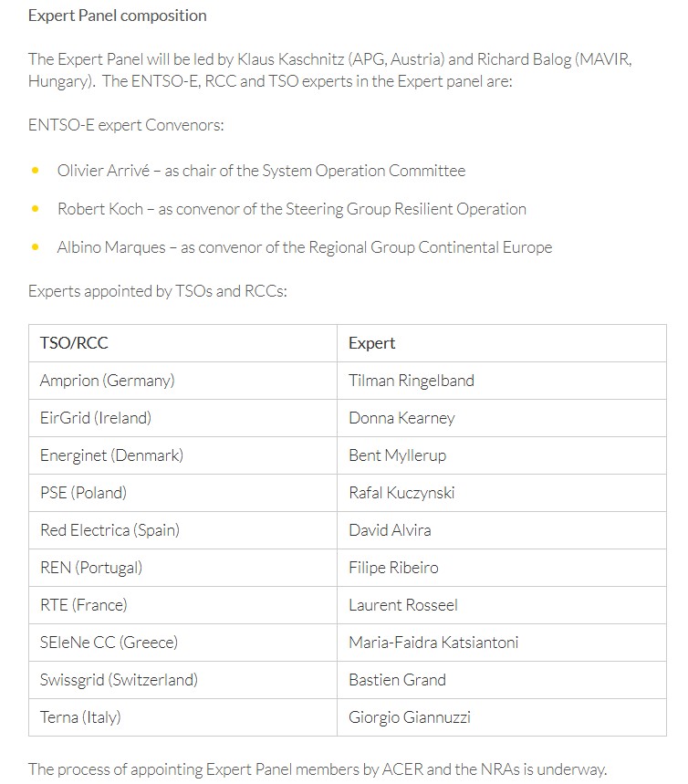This screenshot has width=688, height=784.
Task: Click the 'Red Electrica (Spain)' cell
Action: (x=109, y=530)
